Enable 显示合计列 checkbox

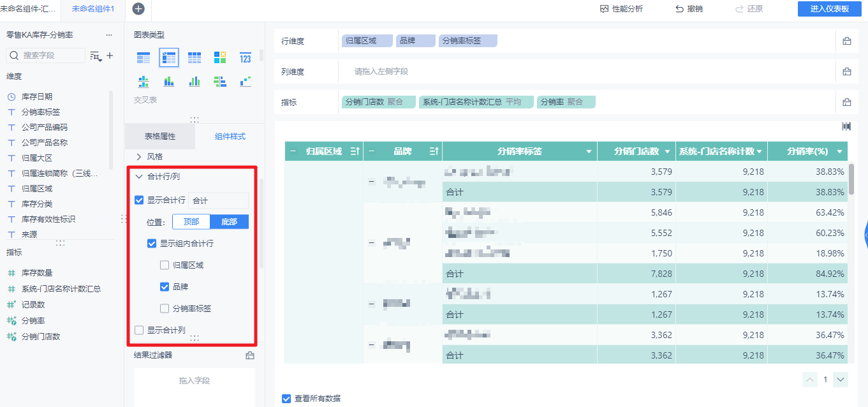coord(139,330)
